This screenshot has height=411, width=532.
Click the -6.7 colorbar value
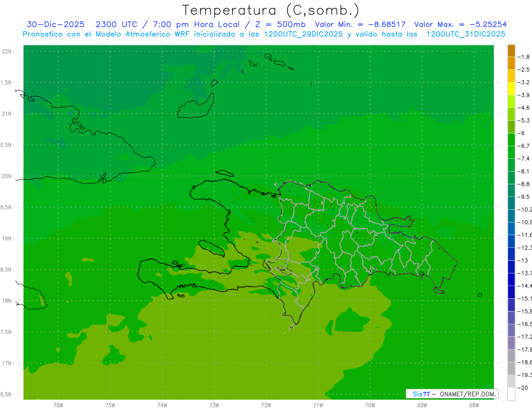[x=524, y=146]
